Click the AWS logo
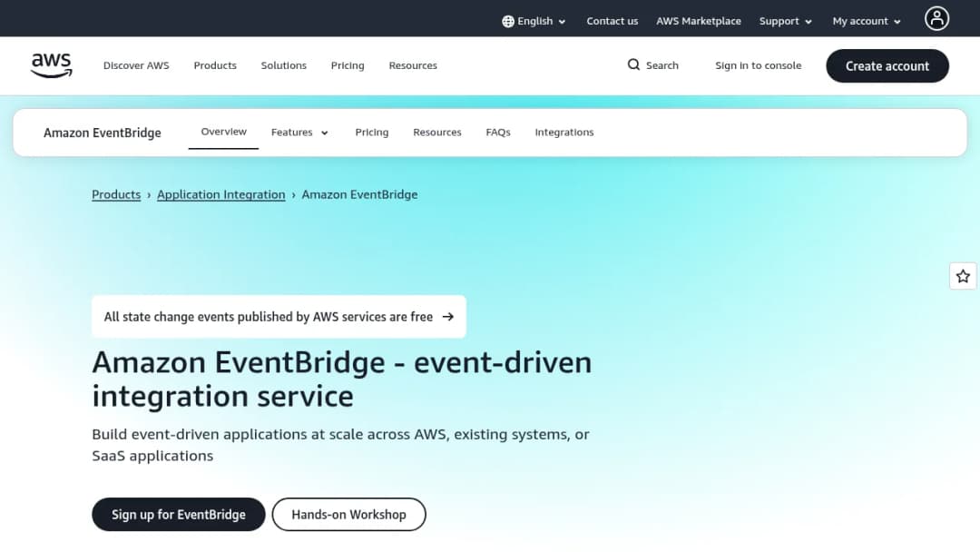This screenshot has height=552, width=980. 51,65
